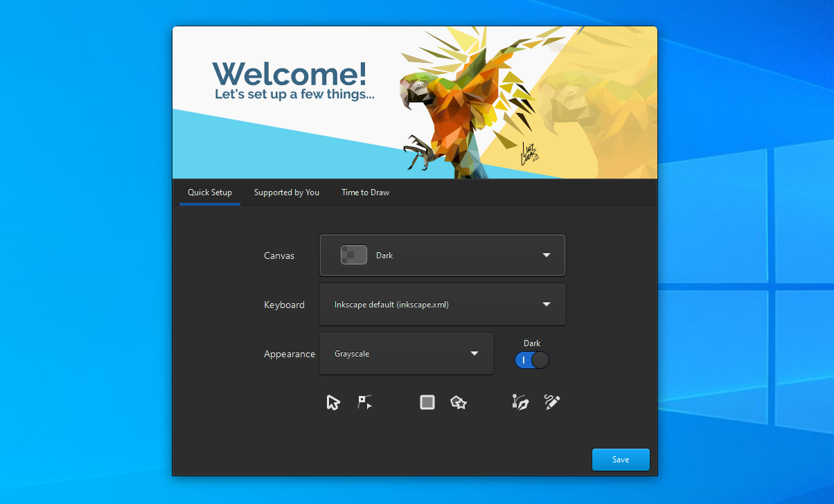This screenshot has width=834, height=504.
Task: Click the Canvas dropdown arrow
Action: pos(547,255)
